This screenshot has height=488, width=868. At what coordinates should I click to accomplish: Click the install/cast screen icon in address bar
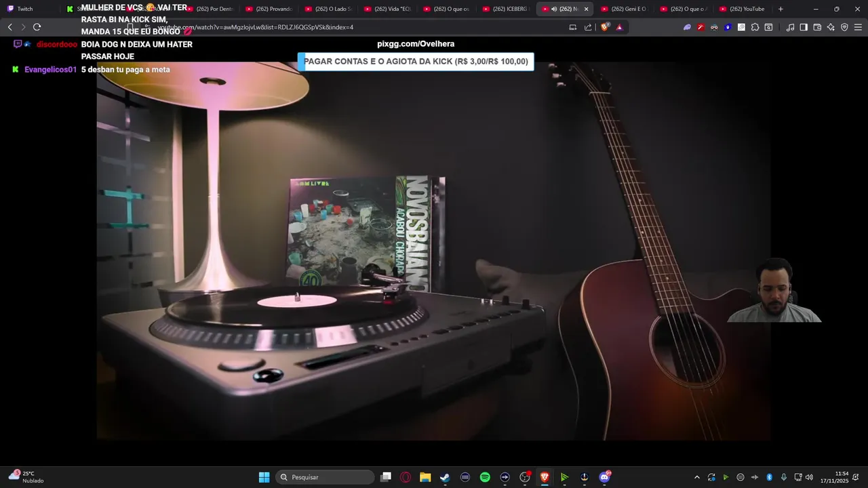pyautogui.click(x=573, y=27)
